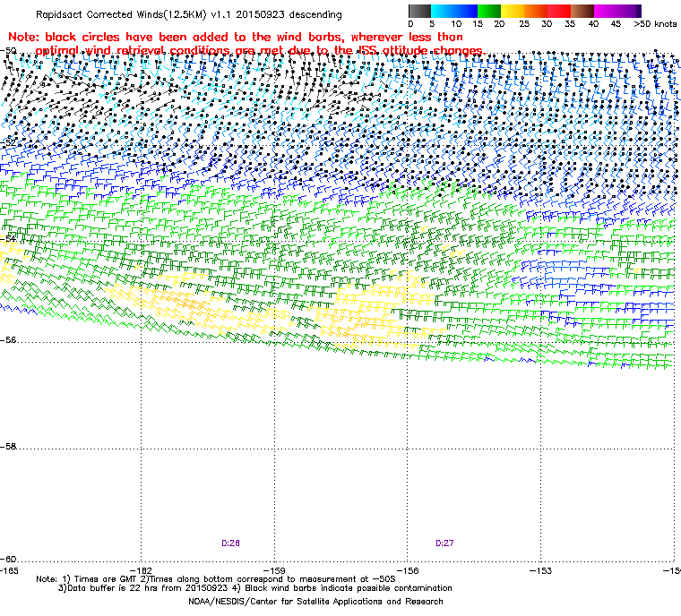The width and height of the screenshot is (681, 616).
Task: Click the '-156' longitude axis label
Action: coord(408,570)
